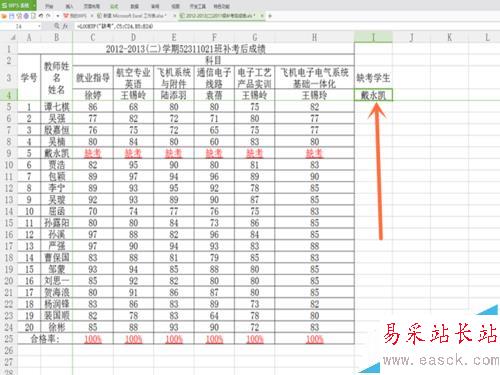Click student name 戴永凯 in column B

[57, 153]
